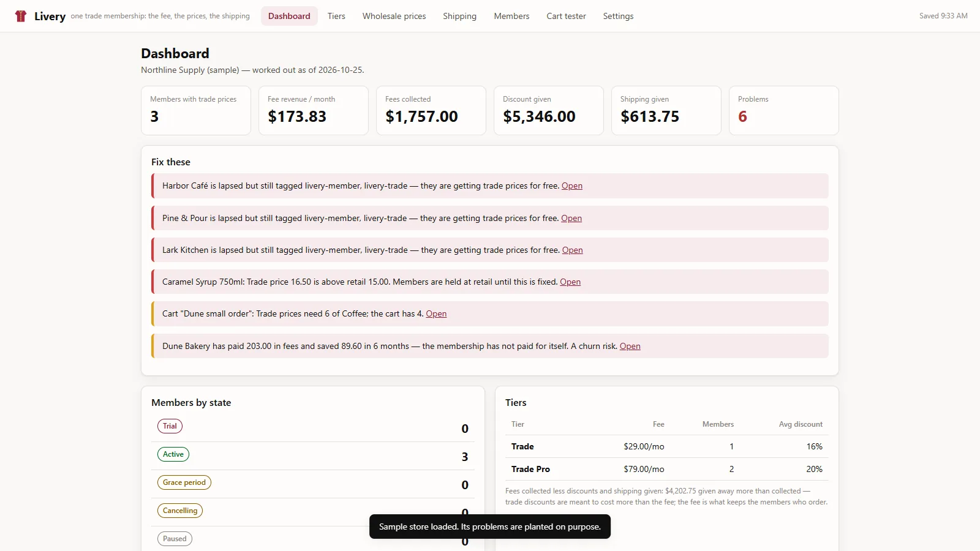Viewport: 980px width, 551px height.
Task: Click the Discount given $5,346.00 value
Action: click(x=539, y=116)
